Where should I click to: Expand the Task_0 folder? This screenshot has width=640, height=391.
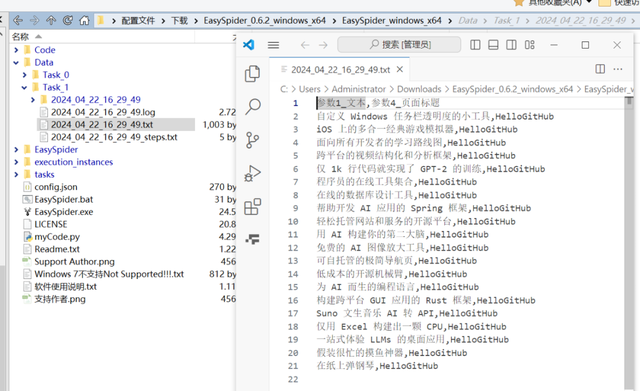click(24, 75)
